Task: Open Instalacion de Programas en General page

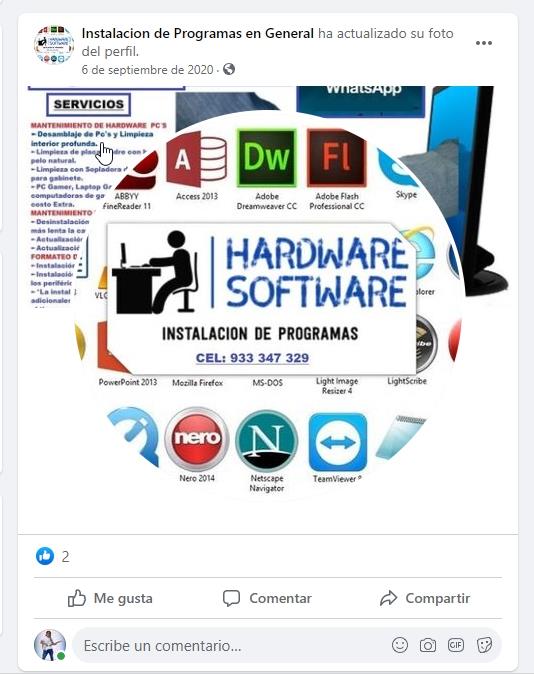Action: (x=198, y=33)
